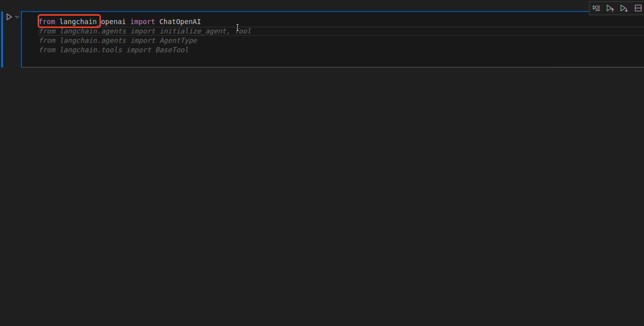Click AgentType in the suggested import
Viewport: 644px width, 326px height.
coord(178,41)
